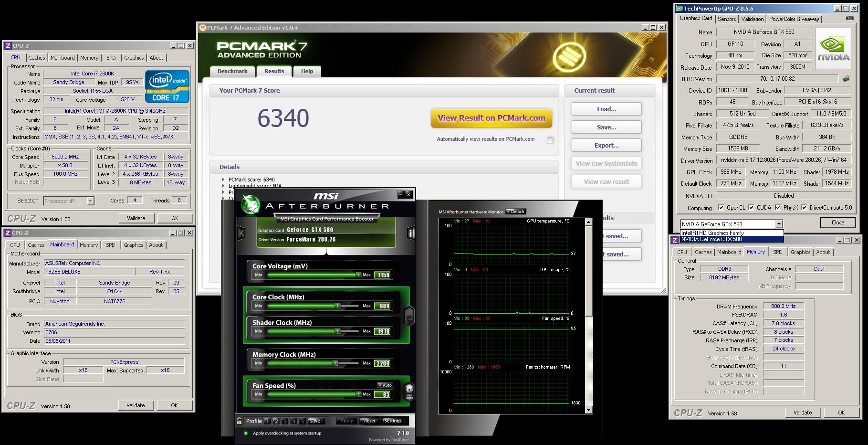The image size is (868, 445).
Task: Open the PowerColor Giveaway tab in GPU-Z
Action: pyautogui.click(x=794, y=19)
